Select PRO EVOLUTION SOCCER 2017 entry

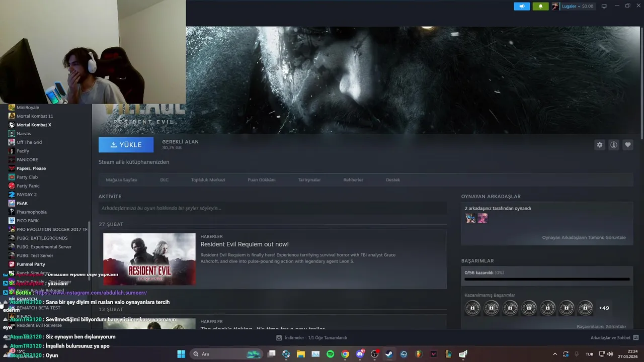click(48, 229)
